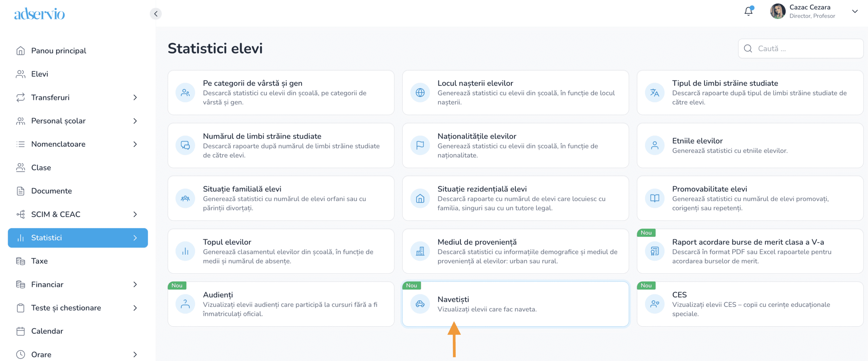Click the car icon on Navetiști card
The width and height of the screenshot is (868, 361).
pos(420,304)
